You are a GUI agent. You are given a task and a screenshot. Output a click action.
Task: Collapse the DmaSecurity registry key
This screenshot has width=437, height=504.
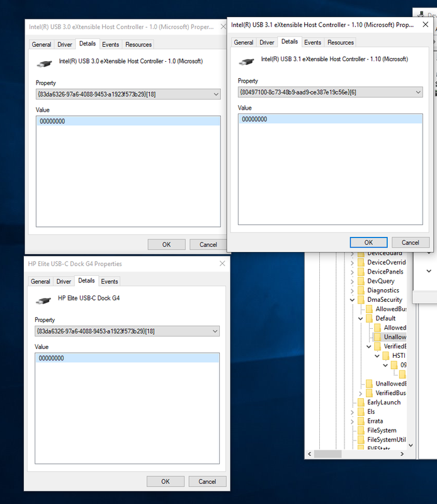coord(352,300)
